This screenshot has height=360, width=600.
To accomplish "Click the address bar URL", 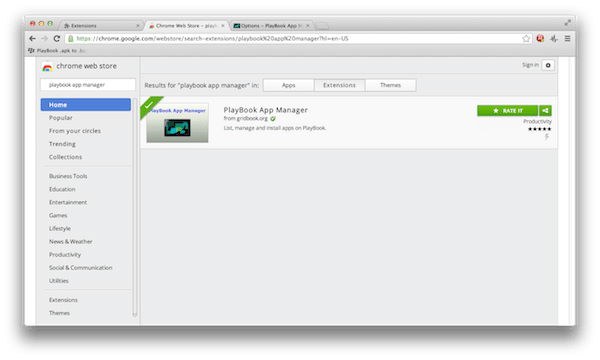I will [x=212, y=39].
